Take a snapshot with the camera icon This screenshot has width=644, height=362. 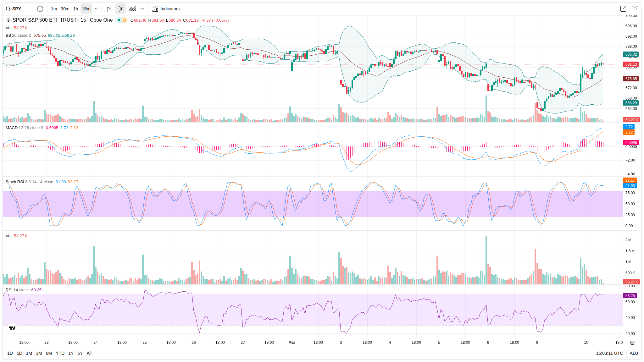click(x=635, y=9)
